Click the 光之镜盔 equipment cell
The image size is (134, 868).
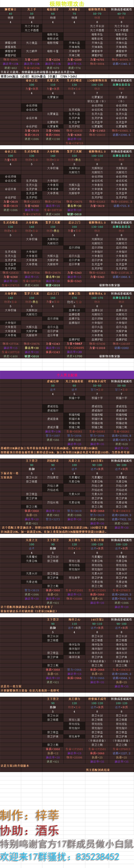point(31,43)
